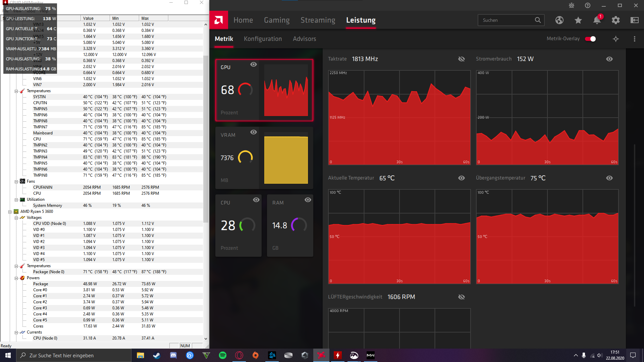This screenshot has height=362, width=644.
Task: Collapse the Fans tree node
Action: (x=16, y=181)
